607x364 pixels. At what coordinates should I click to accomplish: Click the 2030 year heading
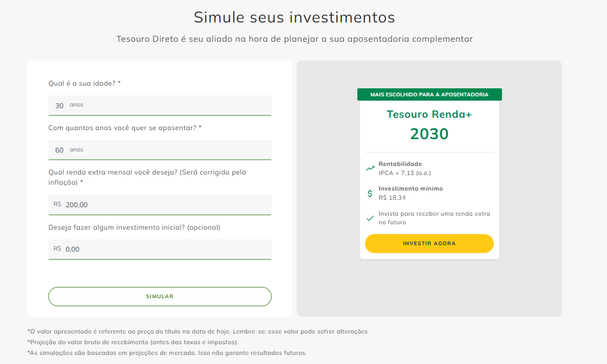tap(429, 134)
